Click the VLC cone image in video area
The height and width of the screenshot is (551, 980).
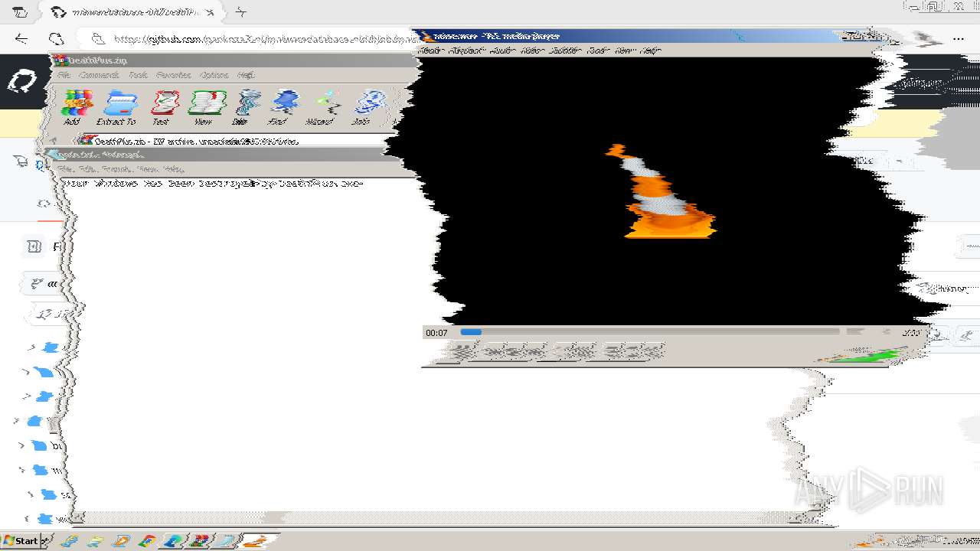663,192
